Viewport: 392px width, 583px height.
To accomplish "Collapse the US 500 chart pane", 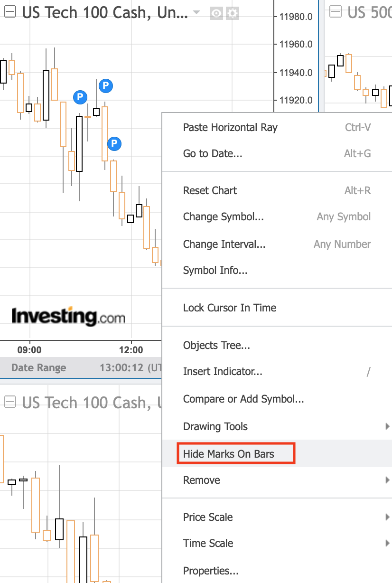I will click(x=336, y=13).
